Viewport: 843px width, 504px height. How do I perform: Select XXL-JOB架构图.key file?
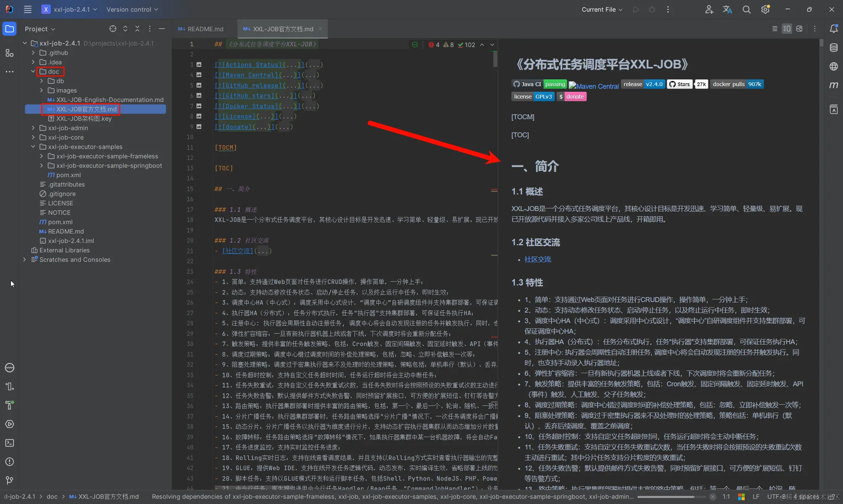click(80, 118)
